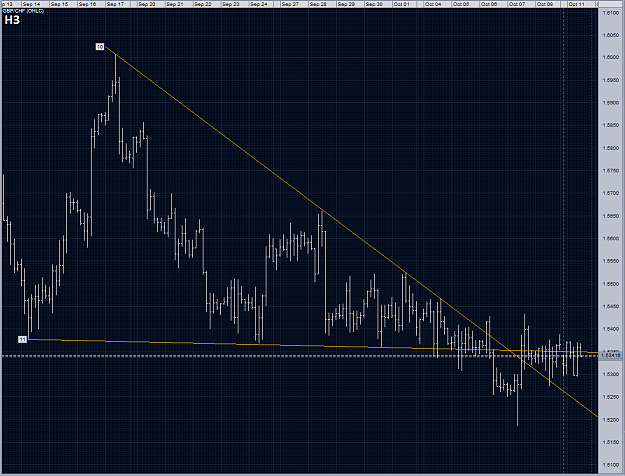The image size is (625, 476).
Task: Click the 1.5150 price axis label
Action: coord(610,442)
